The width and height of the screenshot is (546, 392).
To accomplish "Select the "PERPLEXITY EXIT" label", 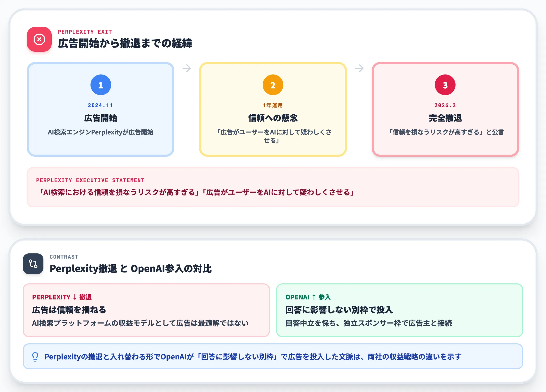I will click(x=85, y=32).
